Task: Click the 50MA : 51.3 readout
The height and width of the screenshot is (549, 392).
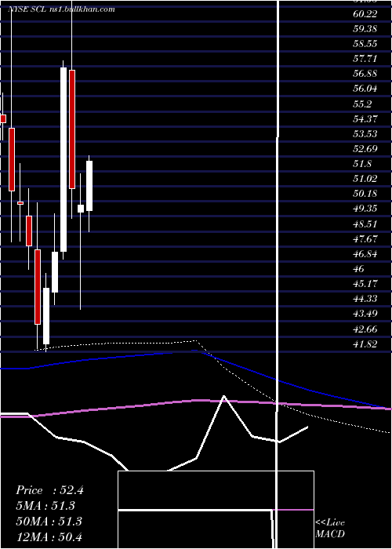Action: 49,522
